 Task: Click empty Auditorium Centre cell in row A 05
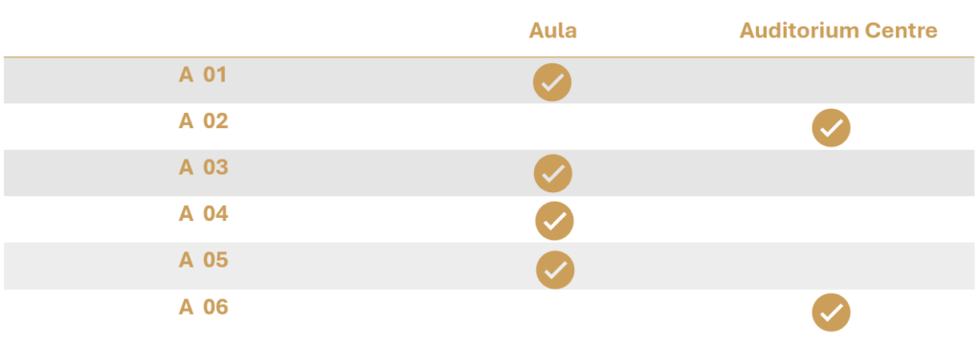pyautogui.click(x=831, y=266)
